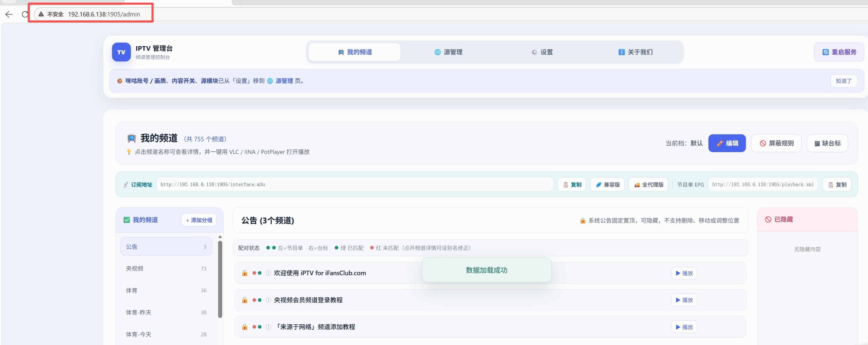Viewport: 868px width, 345px height.
Task: Switch to the 源管理 tab
Action: pos(448,52)
